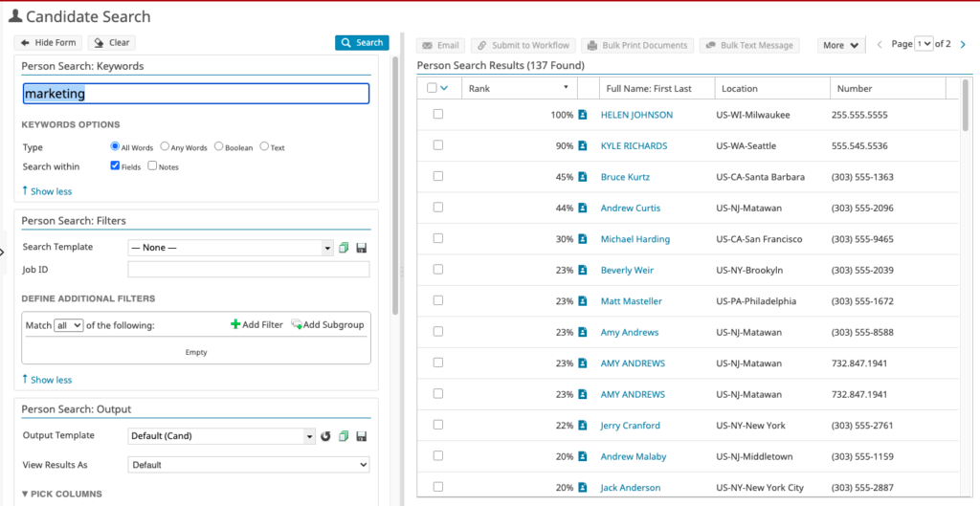Click the green plus Add Filter icon
Screen dimensions: 980x506
click(235, 325)
